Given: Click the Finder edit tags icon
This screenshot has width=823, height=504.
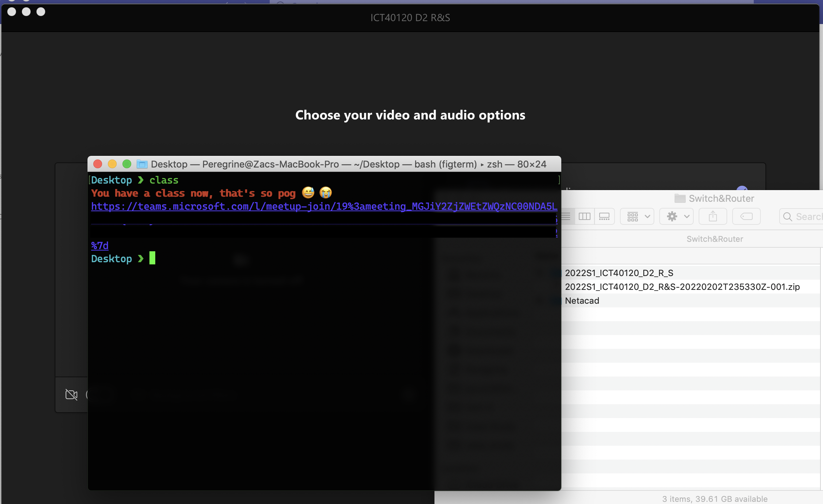Looking at the screenshot, I should (746, 217).
